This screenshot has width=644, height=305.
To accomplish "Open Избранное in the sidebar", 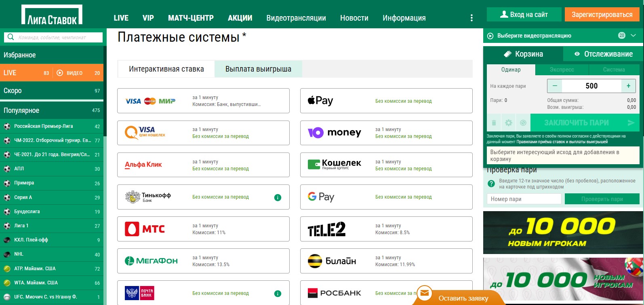I will pos(52,55).
